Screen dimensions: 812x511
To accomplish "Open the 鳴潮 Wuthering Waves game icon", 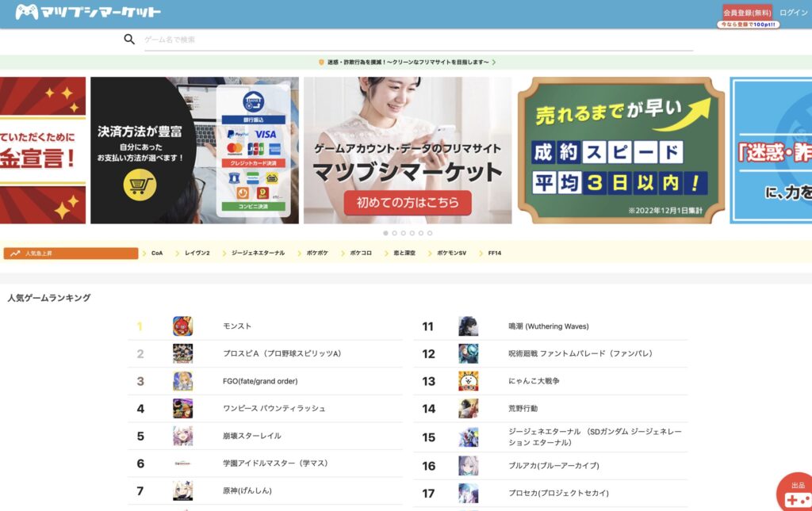I will coord(468,326).
